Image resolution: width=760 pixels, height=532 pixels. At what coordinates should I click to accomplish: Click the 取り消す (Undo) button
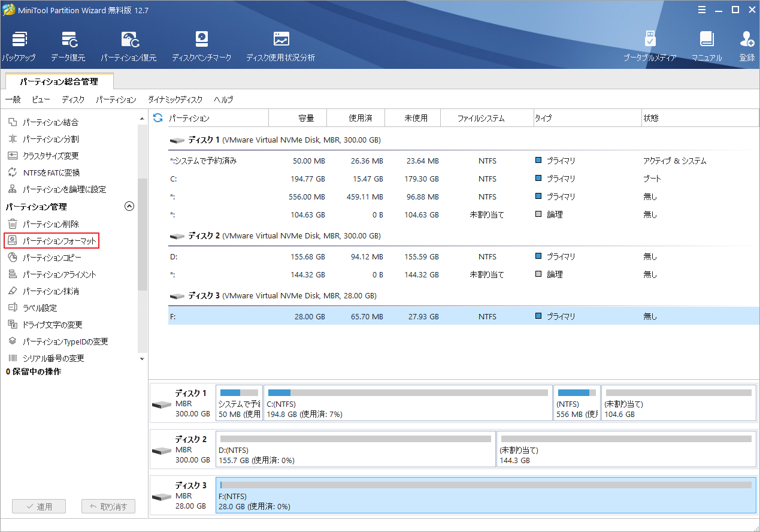108,506
